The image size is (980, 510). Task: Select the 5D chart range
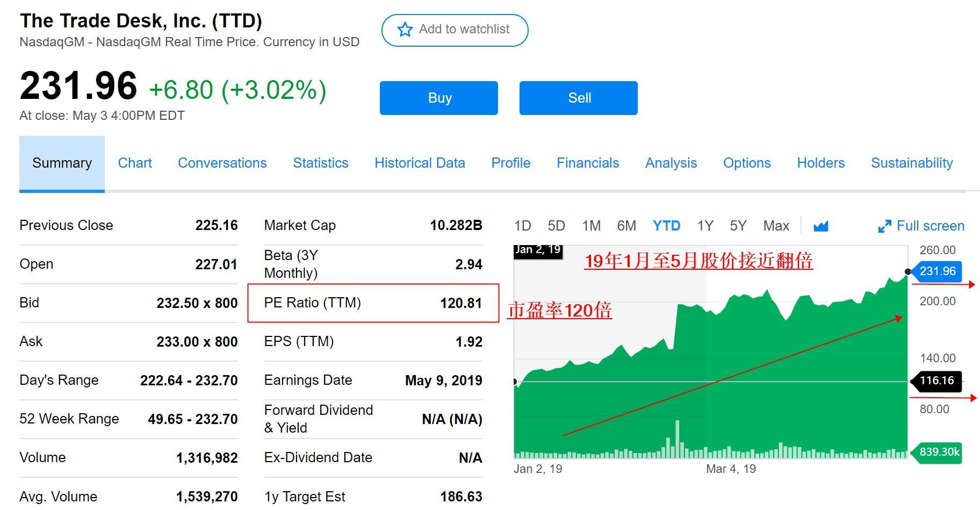pos(556,226)
